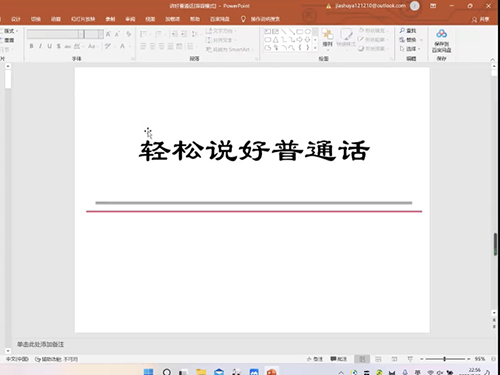Click the Save to Baidu Netdisk cloud icon

coord(441,34)
